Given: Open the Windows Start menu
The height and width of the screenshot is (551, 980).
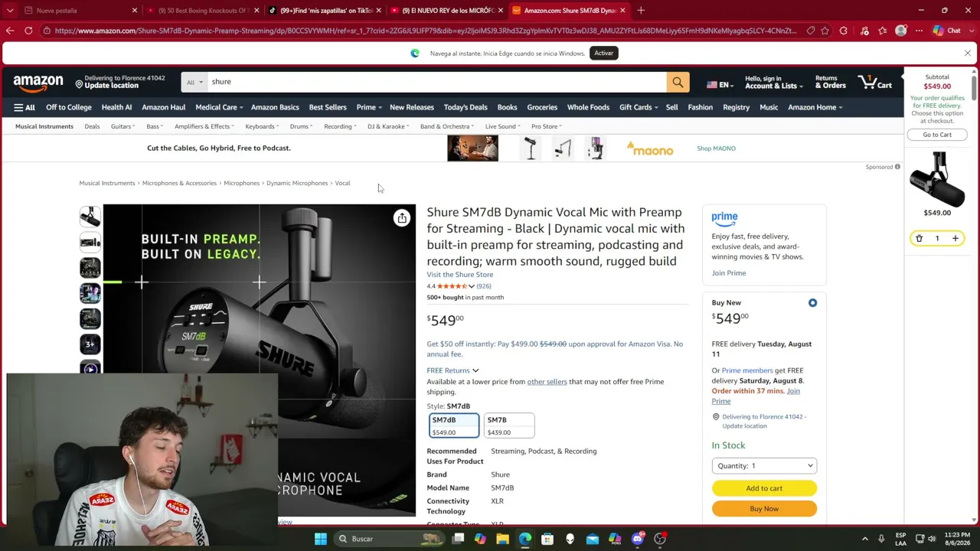Looking at the screenshot, I should point(321,539).
